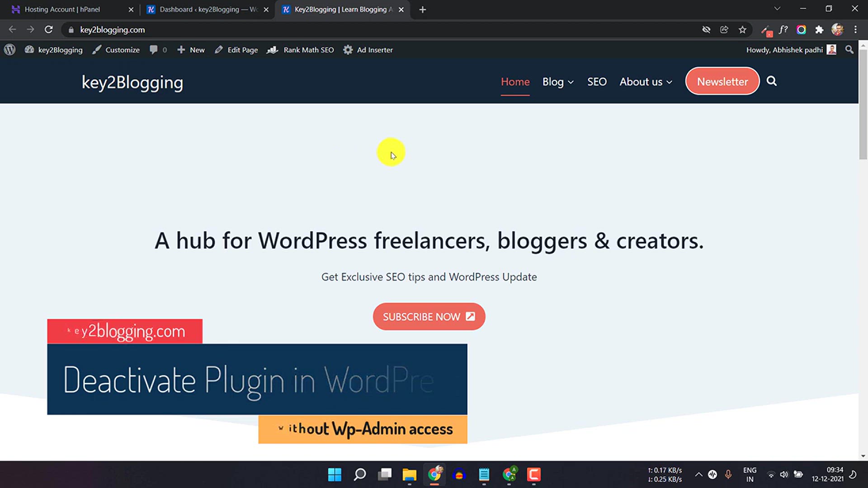Image resolution: width=868 pixels, height=488 pixels.
Task: Open the notepad app in the taskbar
Action: point(484,474)
